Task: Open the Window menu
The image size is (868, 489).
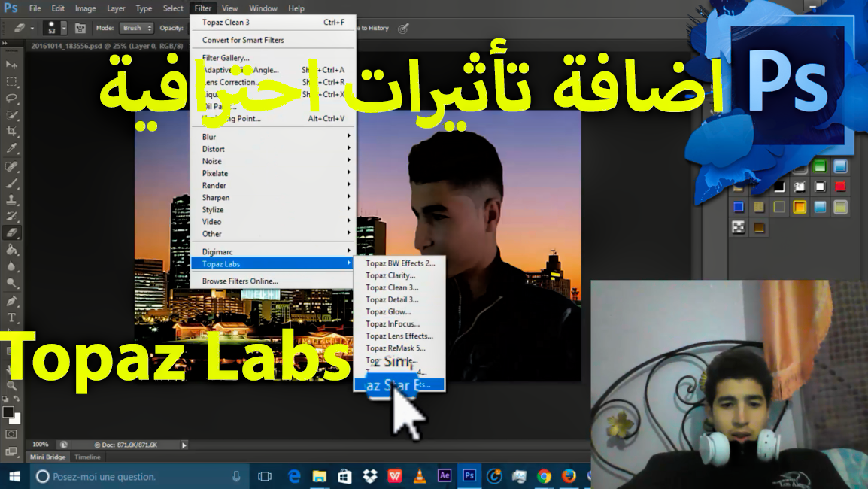Action: pos(263,8)
